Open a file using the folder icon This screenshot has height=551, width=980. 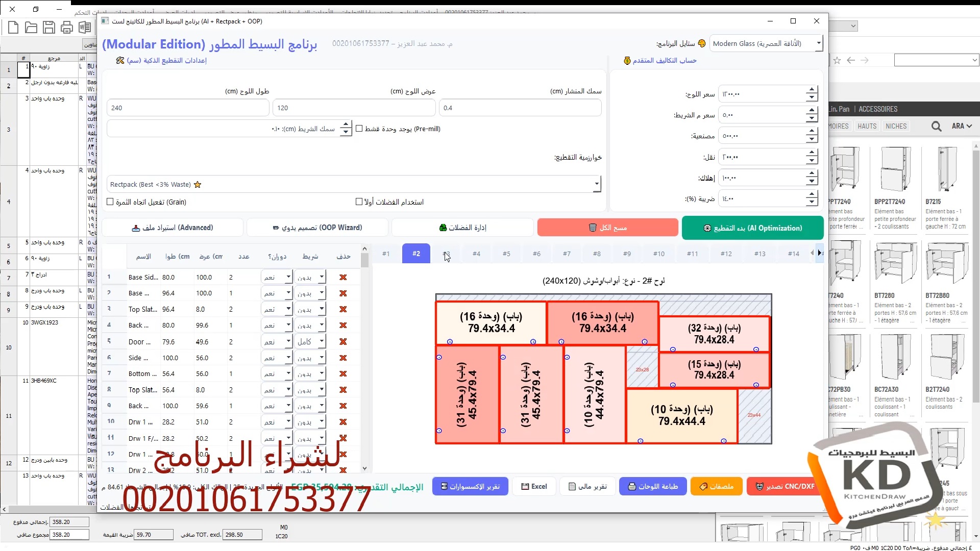coord(31,28)
